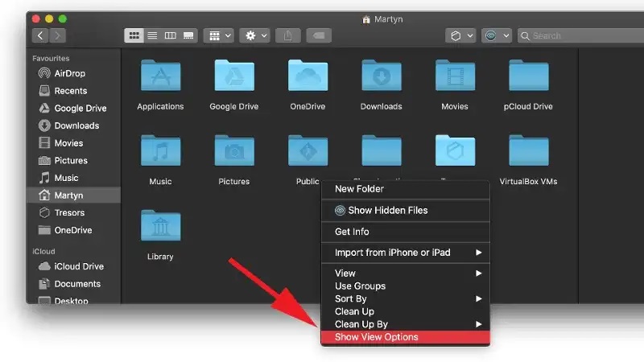The width and height of the screenshot is (644, 362).
Task: Switch to gallery view in toolbar
Action: (x=188, y=35)
